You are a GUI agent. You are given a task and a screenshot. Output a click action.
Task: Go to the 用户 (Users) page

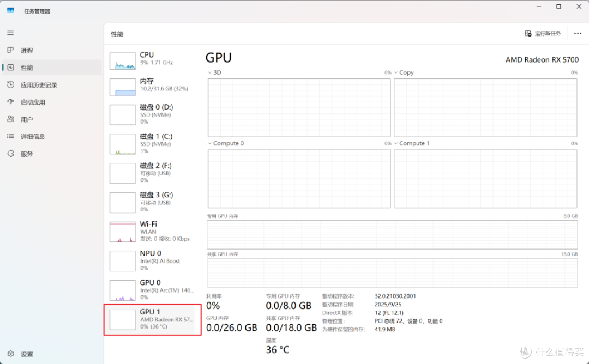pos(27,119)
